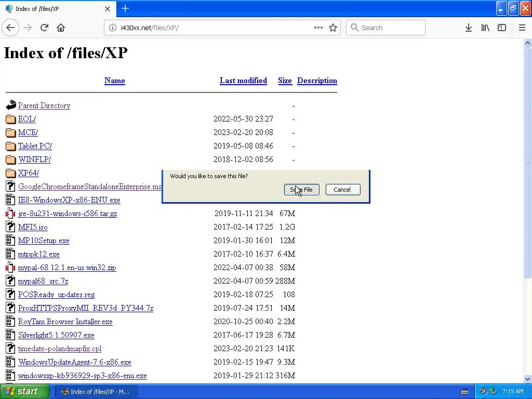
Task: Open the XP64/ directory link
Action: pyautogui.click(x=29, y=173)
